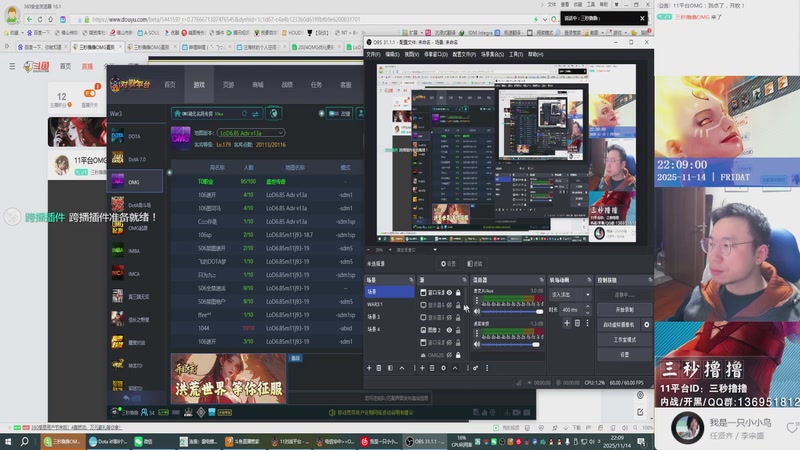Screen dimensions: 800x450
Task: Open the map version dropdown LoD6.85 Adv v13a
Action: pyautogui.click(x=251, y=133)
